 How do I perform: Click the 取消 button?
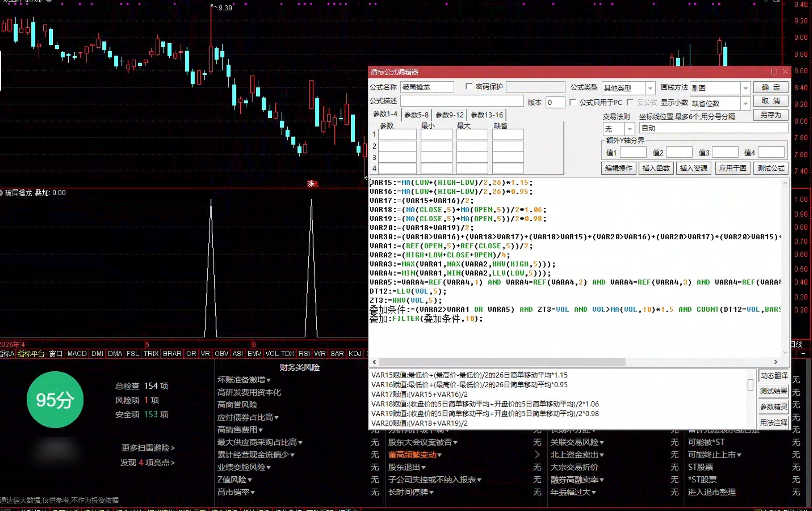[x=770, y=101]
